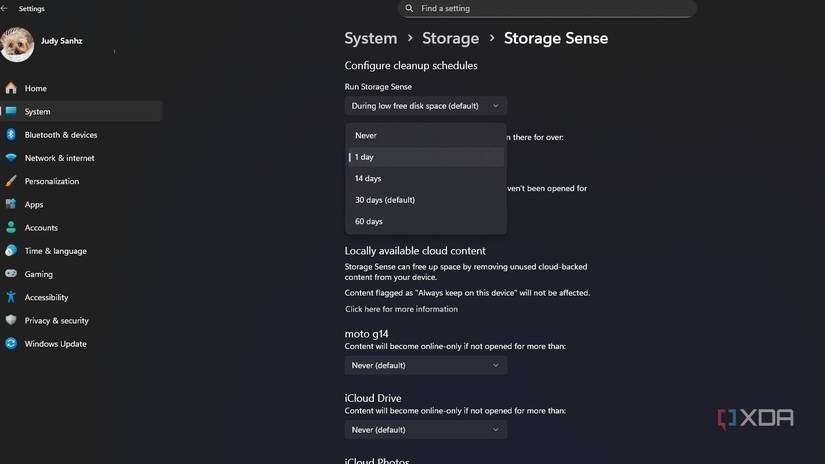Choose the Never option in list
The width and height of the screenshot is (825, 464).
point(366,135)
